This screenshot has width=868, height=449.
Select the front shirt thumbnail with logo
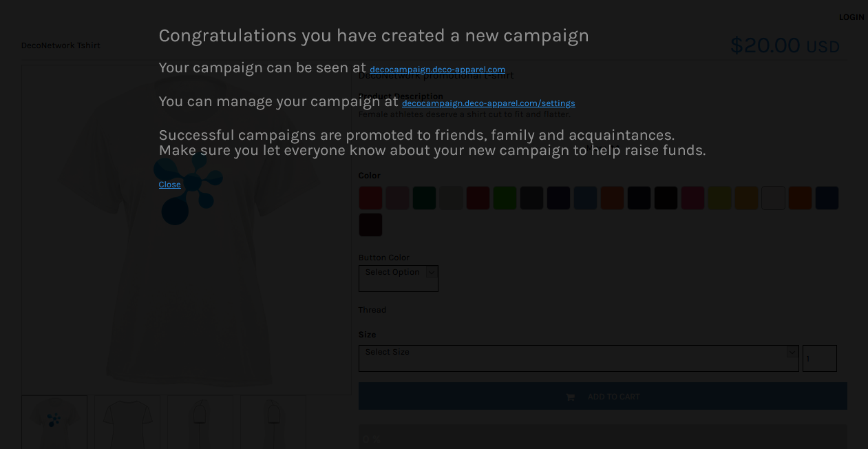coord(54,422)
